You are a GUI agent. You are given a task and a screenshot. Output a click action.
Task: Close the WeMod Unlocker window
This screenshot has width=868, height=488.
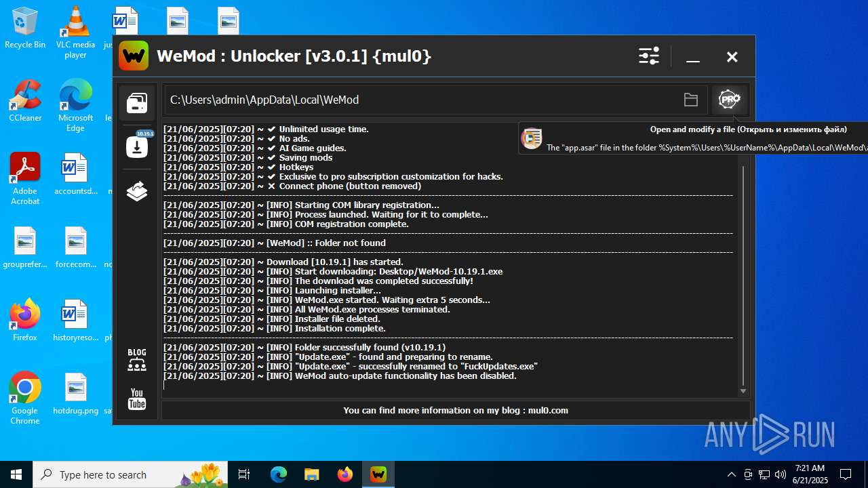coord(732,57)
